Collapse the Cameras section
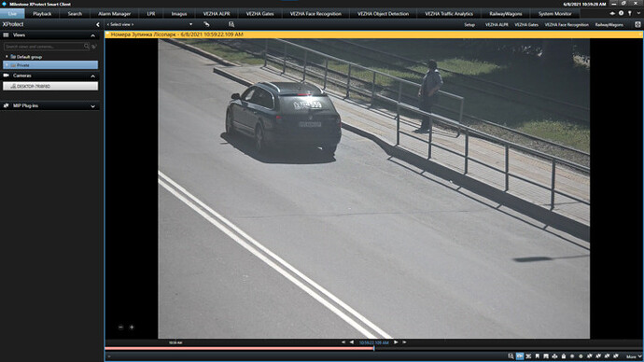 (x=92, y=76)
